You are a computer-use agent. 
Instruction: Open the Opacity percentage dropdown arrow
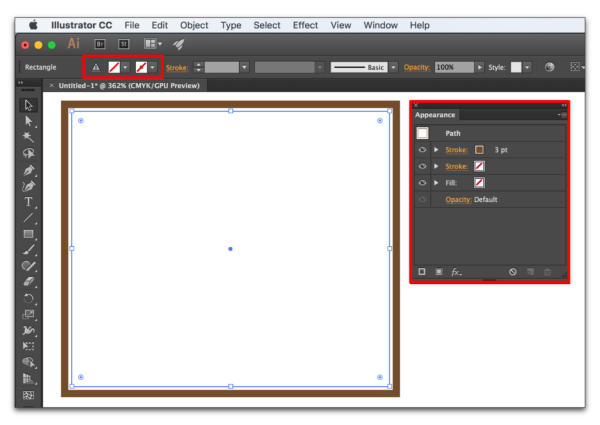point(479,67)
